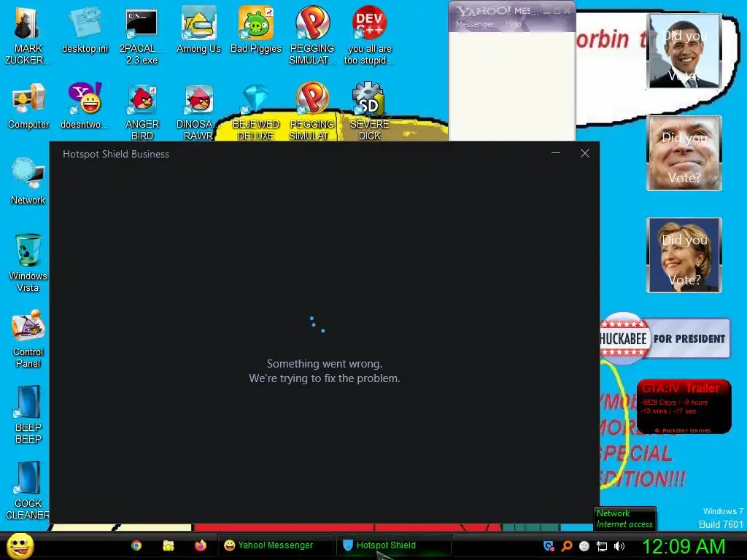Screen dimensions: 747x560
Task: Open the Control Panel desktop icon
Action: click(x=28, y=338)
